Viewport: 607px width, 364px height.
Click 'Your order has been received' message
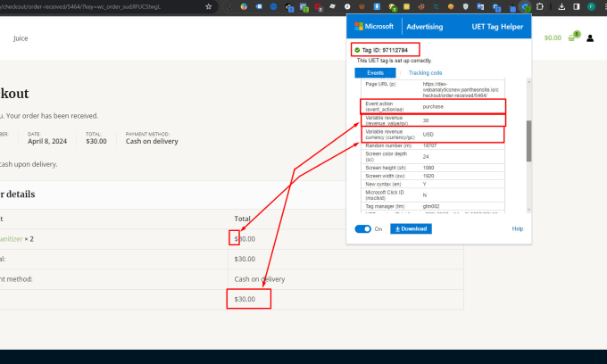pyautogui.click(x=52, y=116)
